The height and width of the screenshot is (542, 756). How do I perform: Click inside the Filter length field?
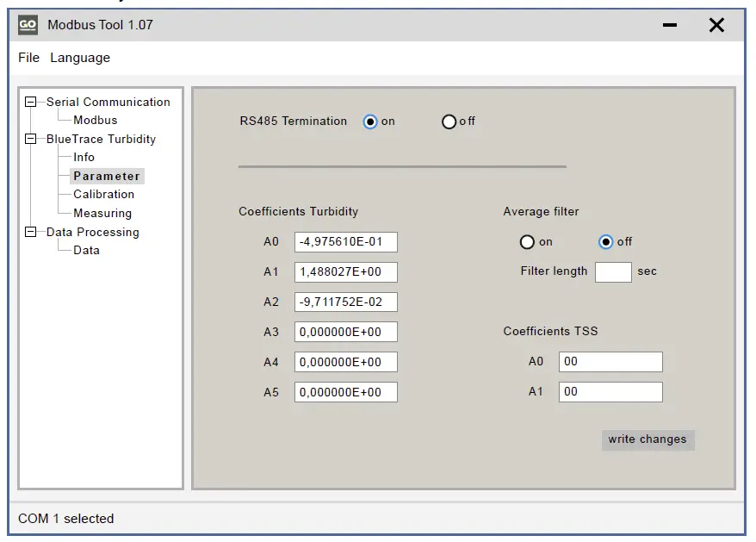pyautogui.click(x=613, y=271)
